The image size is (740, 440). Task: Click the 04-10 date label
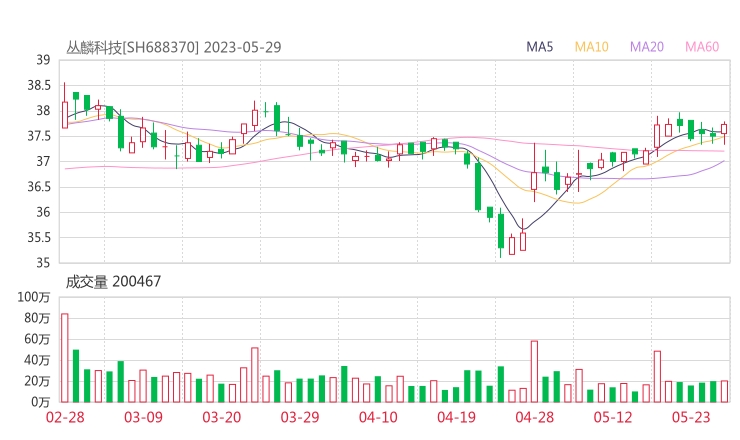(x=378, y=417)
